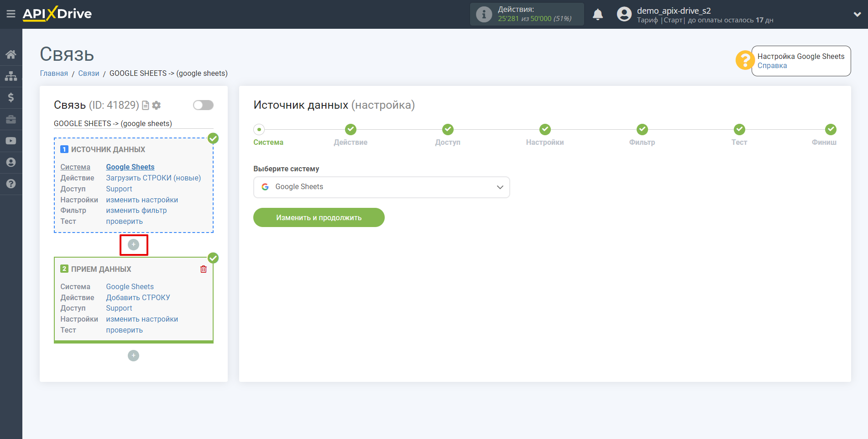868x439 pixels.
Task: Open Загрузить СТРОКИ (новые) action link
Action: click(x=153, y=178)
